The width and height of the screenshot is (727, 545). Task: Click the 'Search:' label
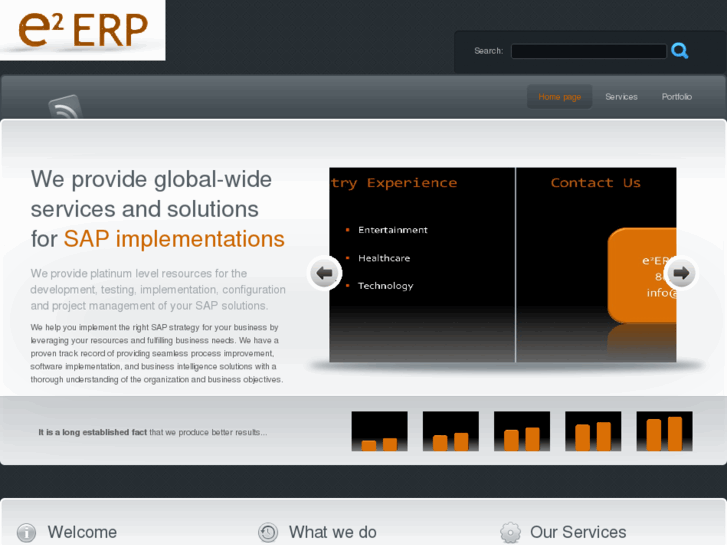tap(489, 51)
